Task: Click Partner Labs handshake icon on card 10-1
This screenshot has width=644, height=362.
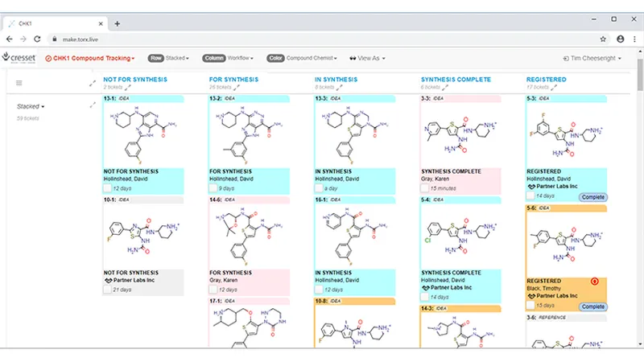Action: pyautogui.click(x=109, y=280)
